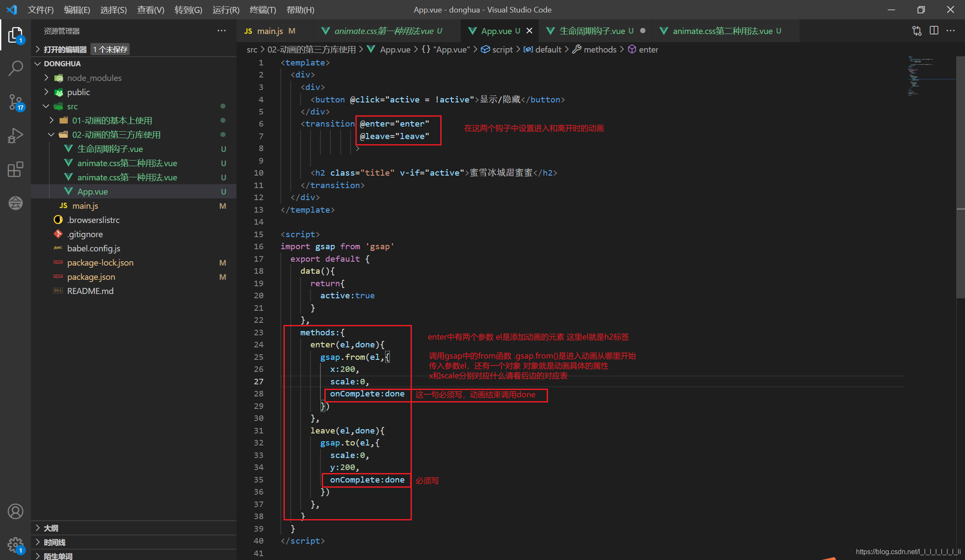Open editor More Actions ellipsis
Screen dimensions: 965x560
click(950, 31)
